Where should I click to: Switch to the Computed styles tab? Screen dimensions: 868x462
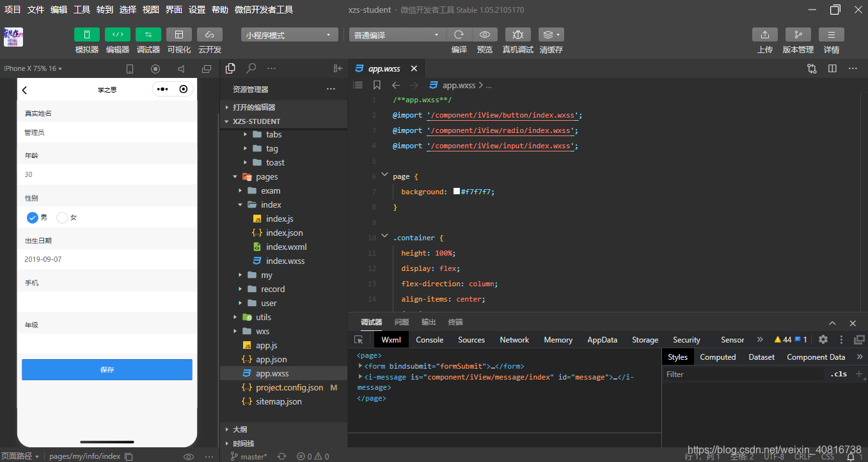[x=718, y=357]
